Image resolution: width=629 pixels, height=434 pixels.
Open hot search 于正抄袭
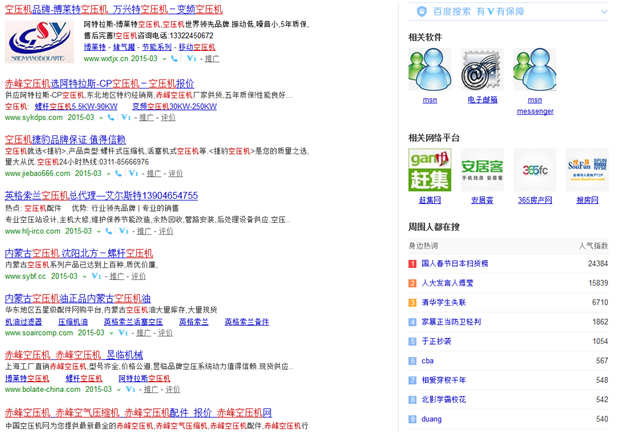click(x=436, y=341)
